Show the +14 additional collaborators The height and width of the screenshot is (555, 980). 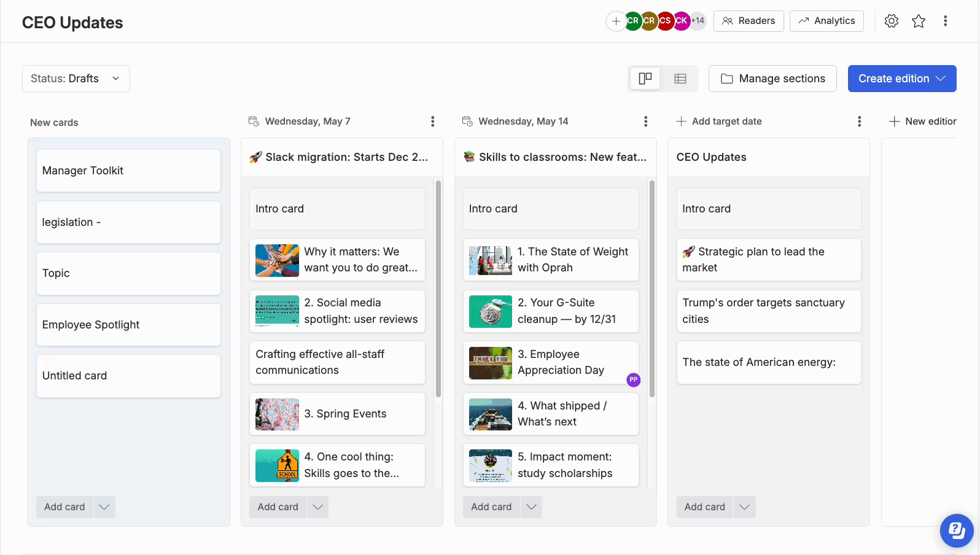point(698,21)
